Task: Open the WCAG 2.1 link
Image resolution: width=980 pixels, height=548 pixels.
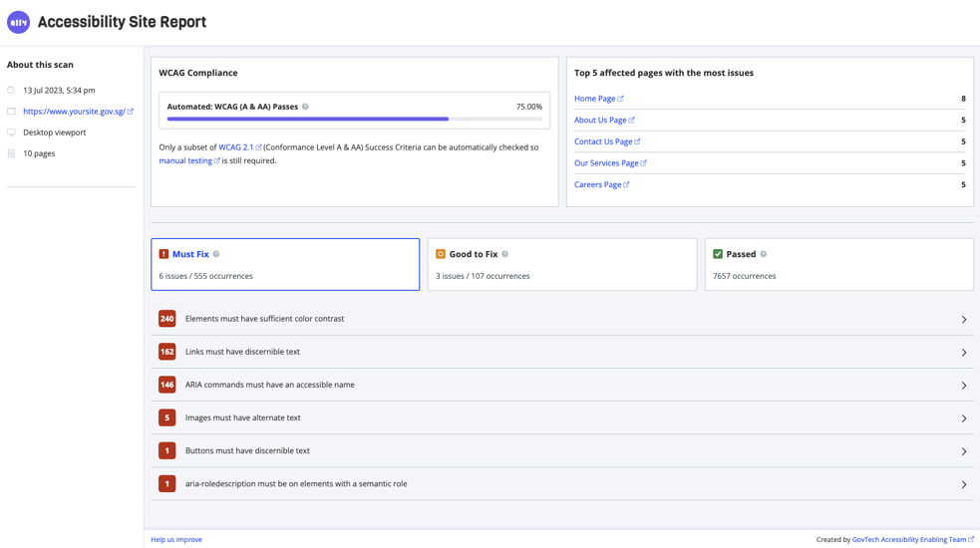Action: 235,147
